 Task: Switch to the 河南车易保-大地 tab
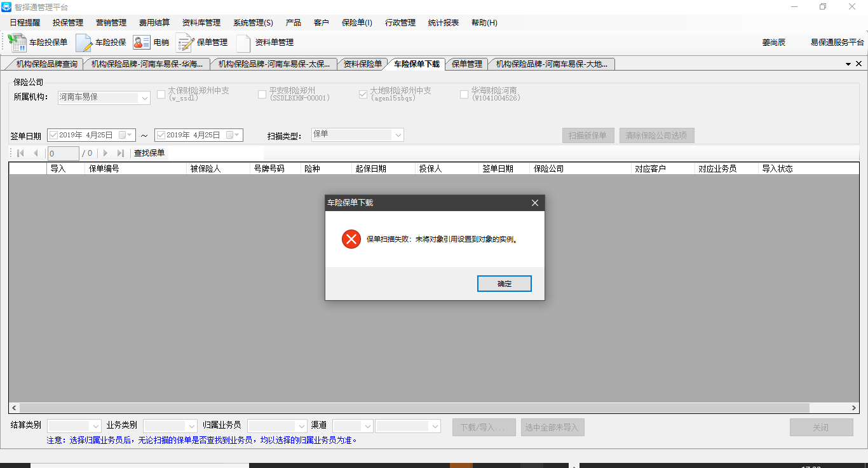[x=552, y=64]
